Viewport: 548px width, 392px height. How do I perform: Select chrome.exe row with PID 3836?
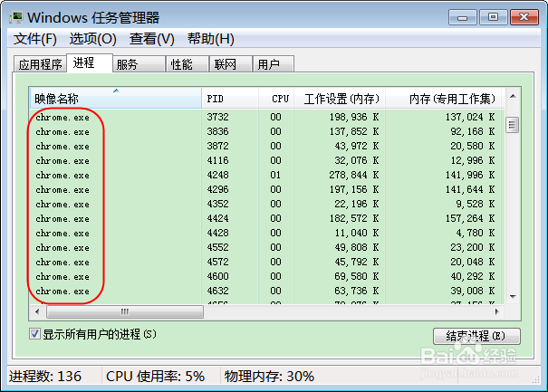tap(265, 131)
